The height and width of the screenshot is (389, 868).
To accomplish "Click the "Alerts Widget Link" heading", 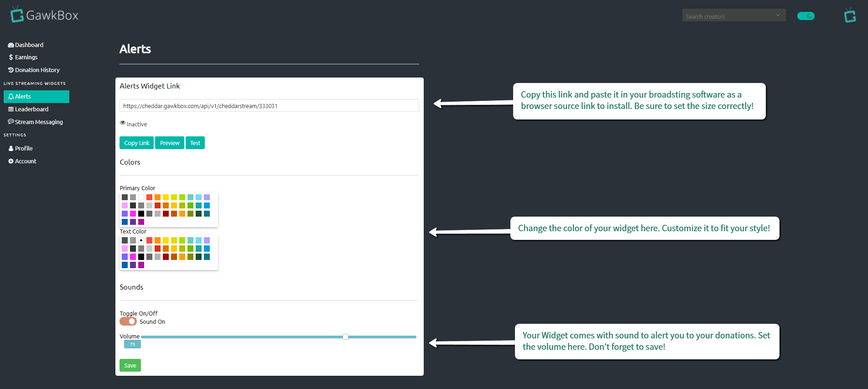I will pos(150,86).
